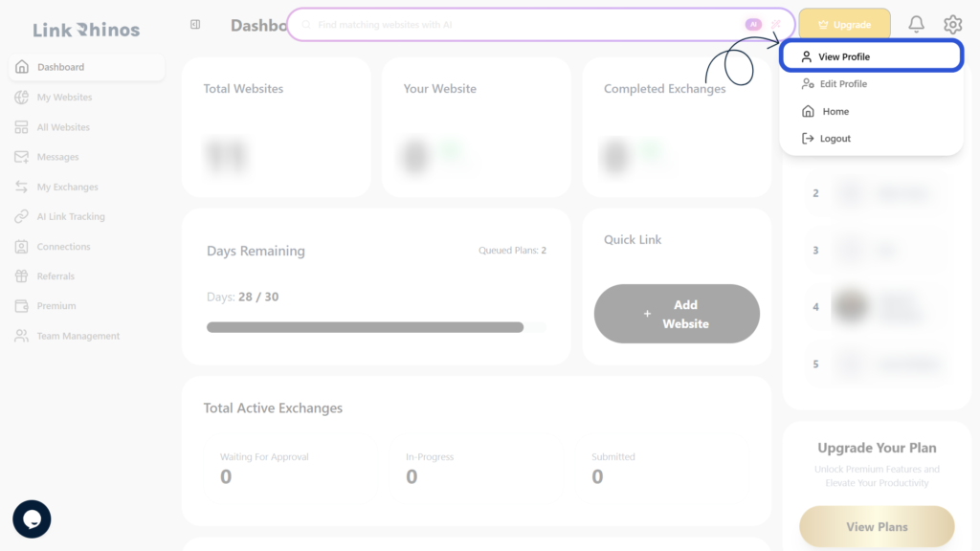Viewport: 980px width, 551px height.
Task: Open AI Link Tracking link icon
Action: (x=21, y=216)
